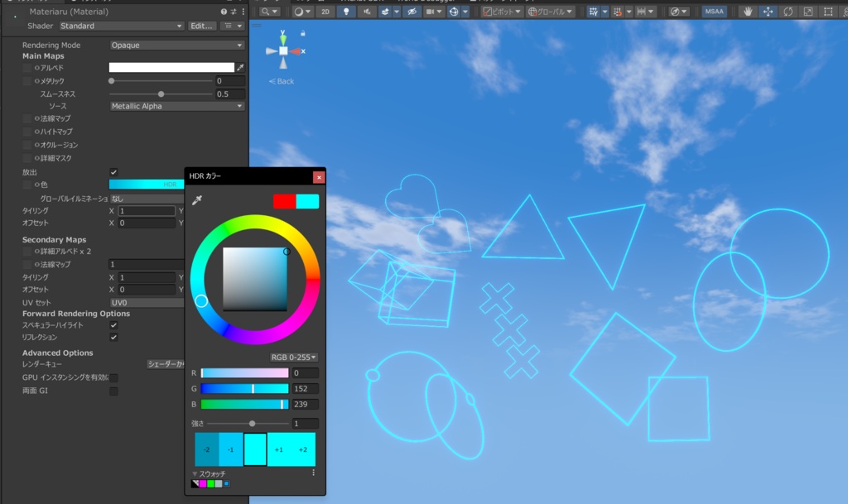Pick color with HDR eyedropper icon
This screenshot has height=504, width=848.
click(x=197, y=200)
